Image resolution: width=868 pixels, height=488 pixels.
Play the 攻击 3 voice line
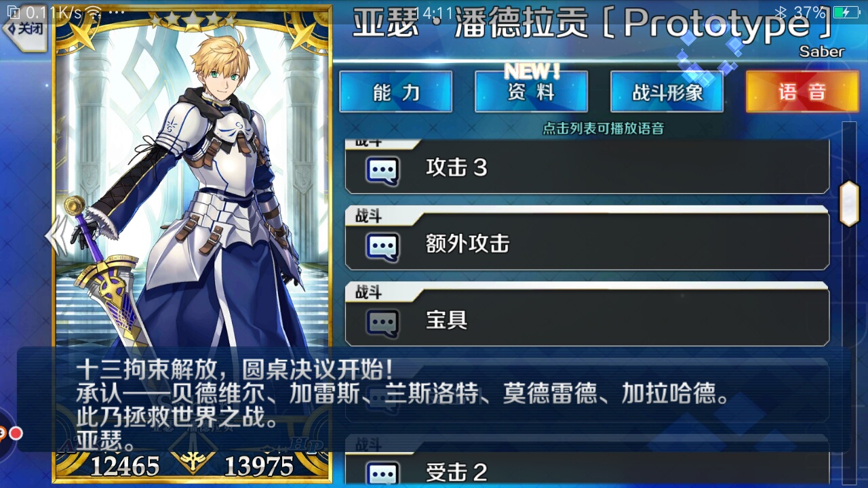[587, 167]
